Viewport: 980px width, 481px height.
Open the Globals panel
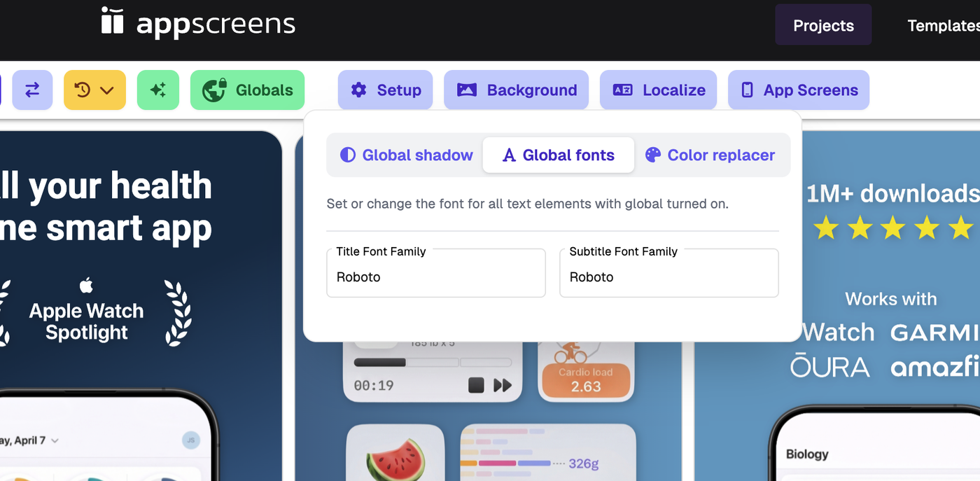click(247, 90)
